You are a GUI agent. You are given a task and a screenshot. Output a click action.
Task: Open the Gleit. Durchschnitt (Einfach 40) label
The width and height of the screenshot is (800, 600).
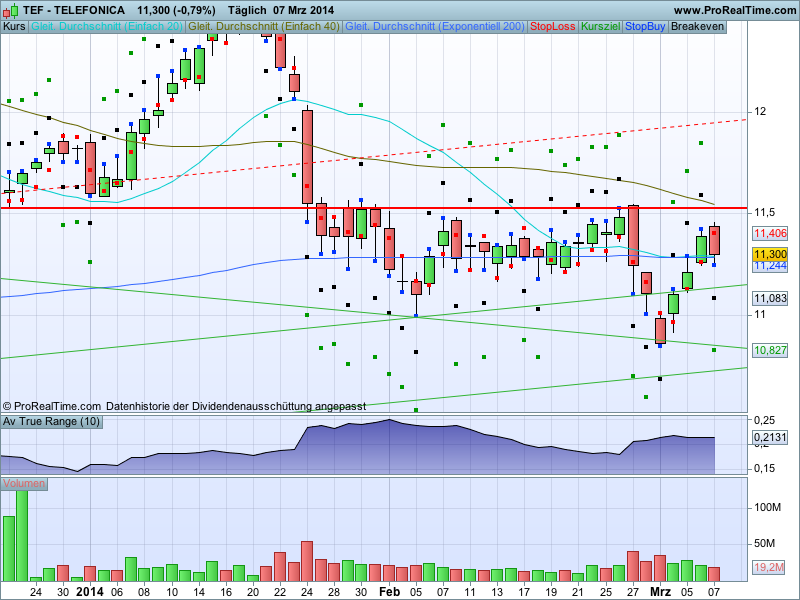click(264, 27)
